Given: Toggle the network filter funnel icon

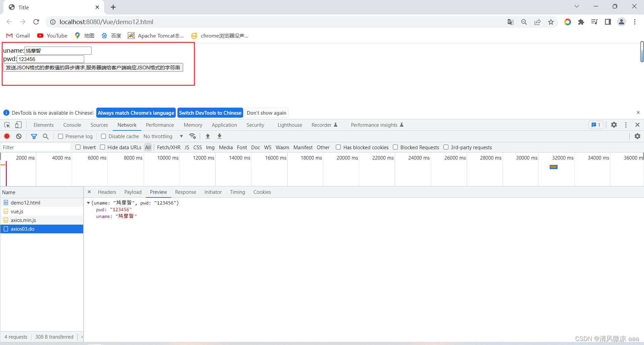Looking at the screenshot, I should click(34, 136).
